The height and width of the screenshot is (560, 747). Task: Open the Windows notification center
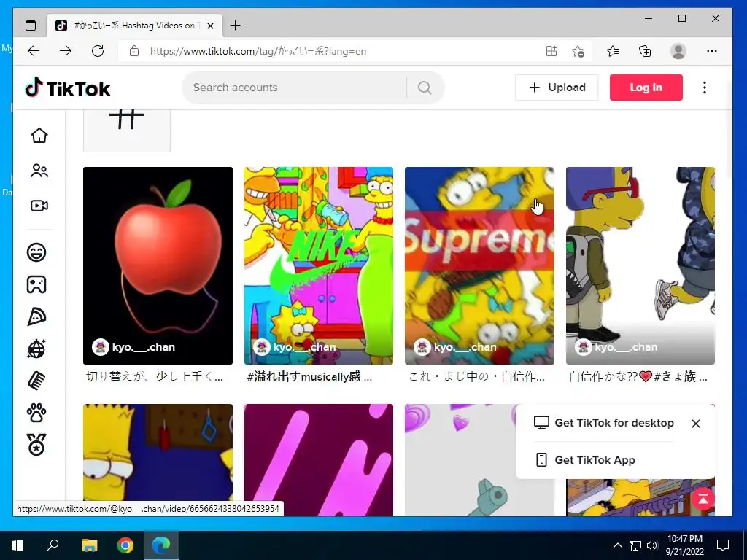723,545
